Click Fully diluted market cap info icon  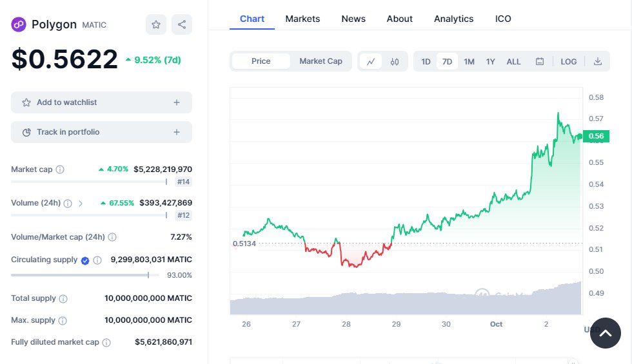point(106,343)
